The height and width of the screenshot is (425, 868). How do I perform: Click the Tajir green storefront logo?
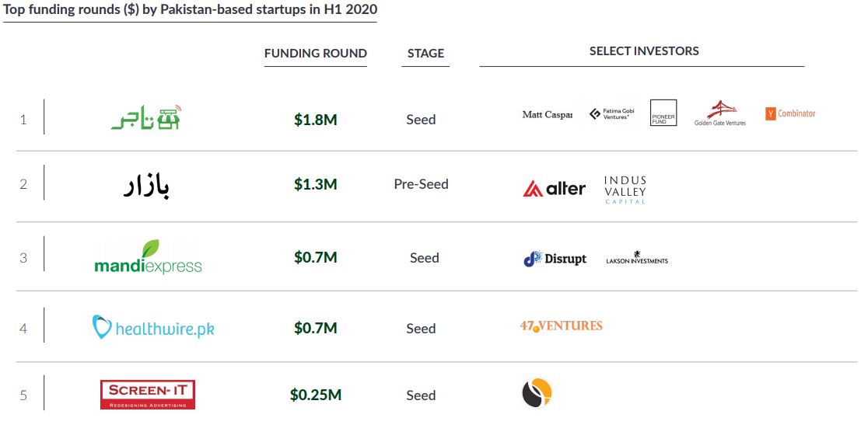pyautogui.click(x=147, y=117)
